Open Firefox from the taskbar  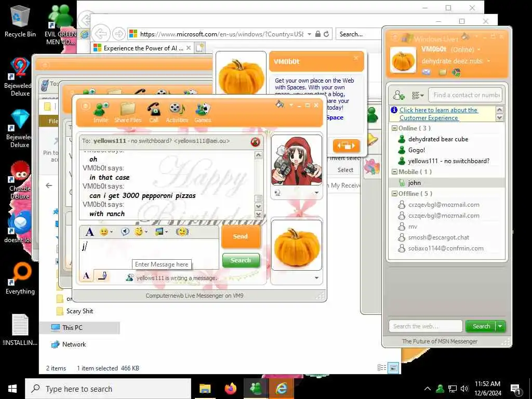tap(231, 389)
